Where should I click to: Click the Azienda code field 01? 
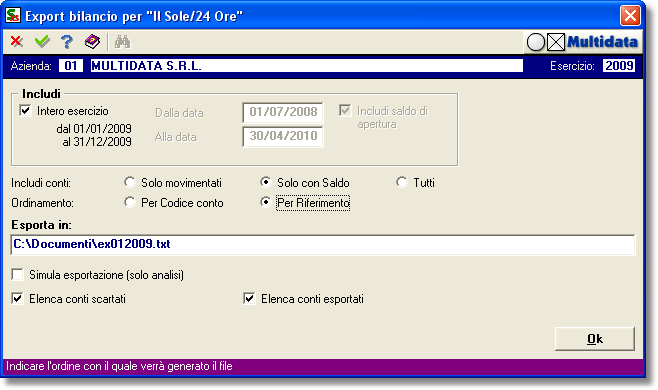coord(71,66)
